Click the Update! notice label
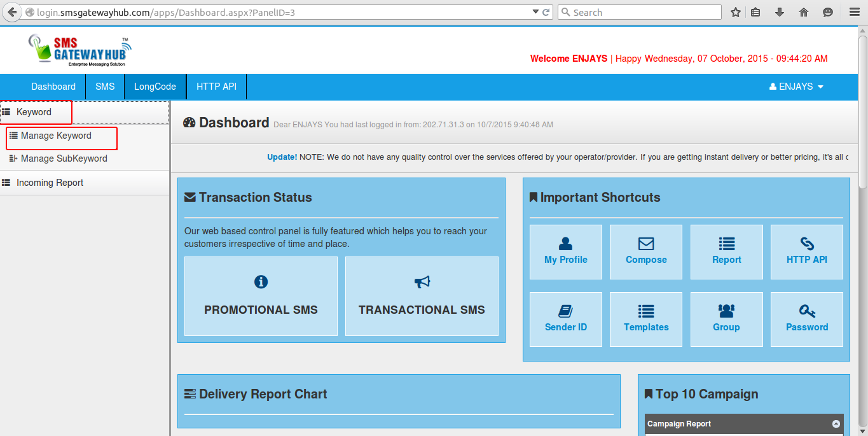This screenshot has width=868, height=436. tap(282, 157)
